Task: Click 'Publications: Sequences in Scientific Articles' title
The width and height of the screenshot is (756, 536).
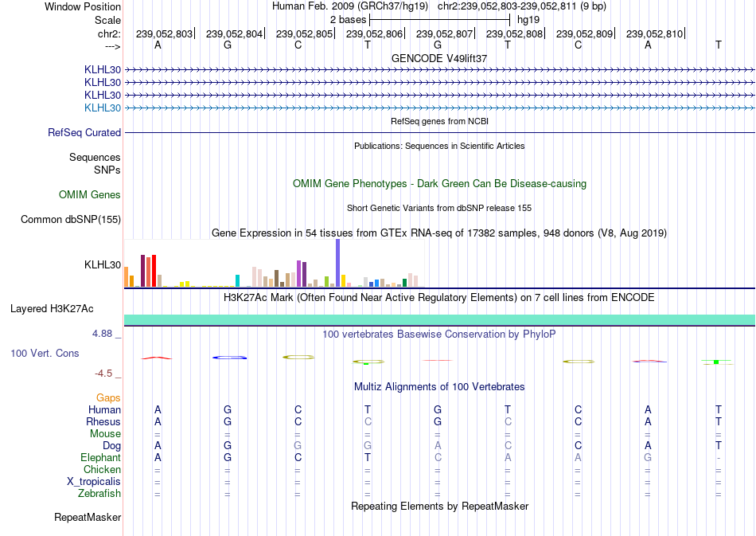Action: [439, 146]
